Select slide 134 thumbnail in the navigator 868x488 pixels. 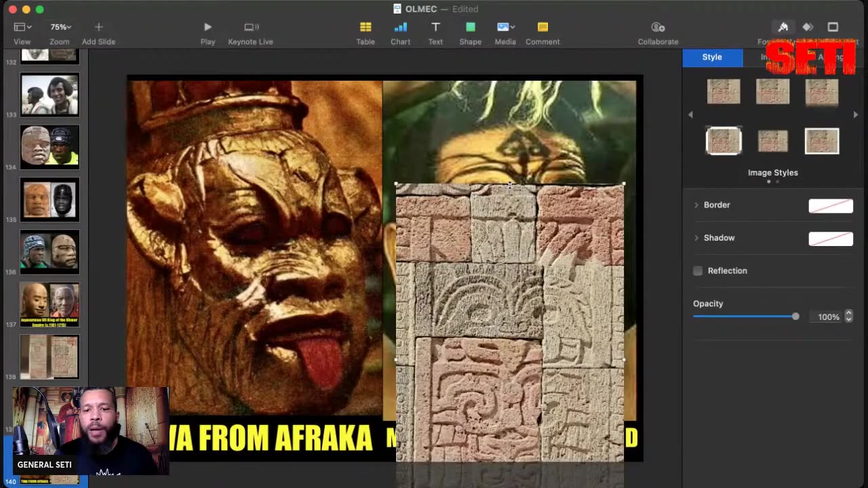click(50, 147)
